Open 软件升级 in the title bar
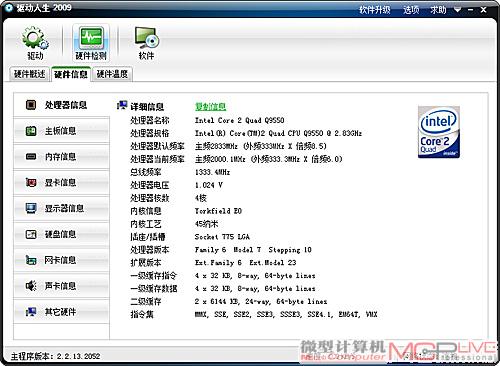 coord(375,10)
